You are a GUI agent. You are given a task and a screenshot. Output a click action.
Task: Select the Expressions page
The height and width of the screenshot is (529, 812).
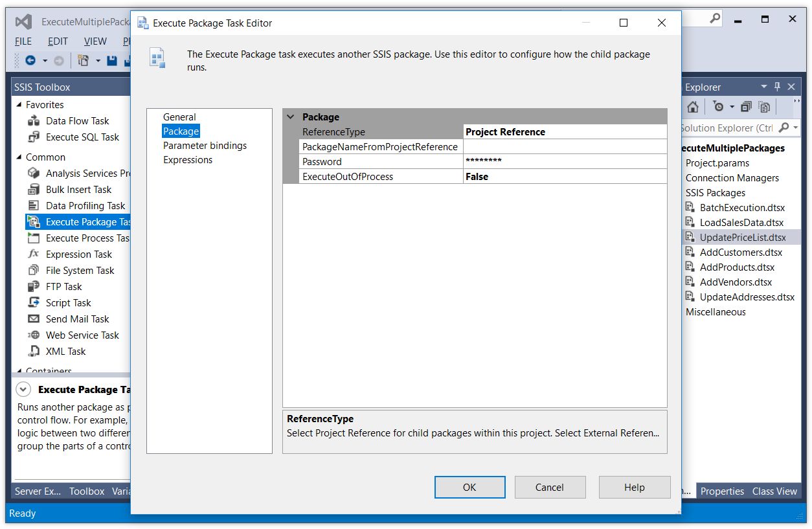coord(188,160)
